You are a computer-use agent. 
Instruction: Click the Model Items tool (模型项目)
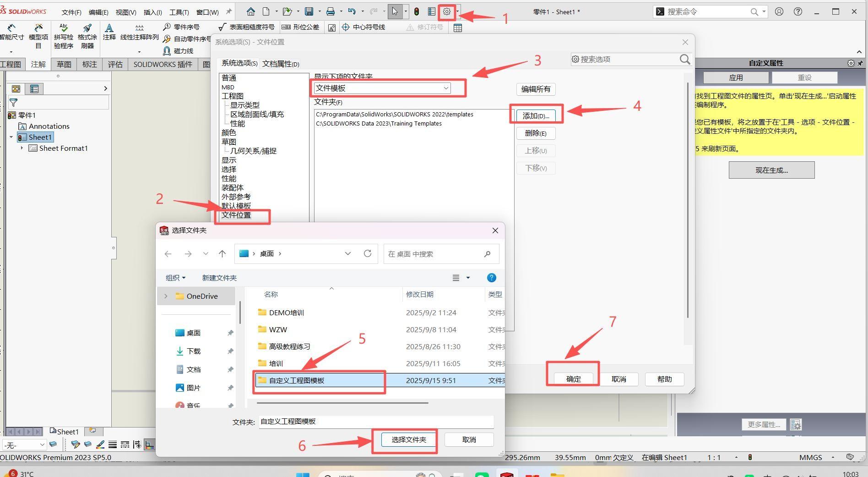click(38, 36)
